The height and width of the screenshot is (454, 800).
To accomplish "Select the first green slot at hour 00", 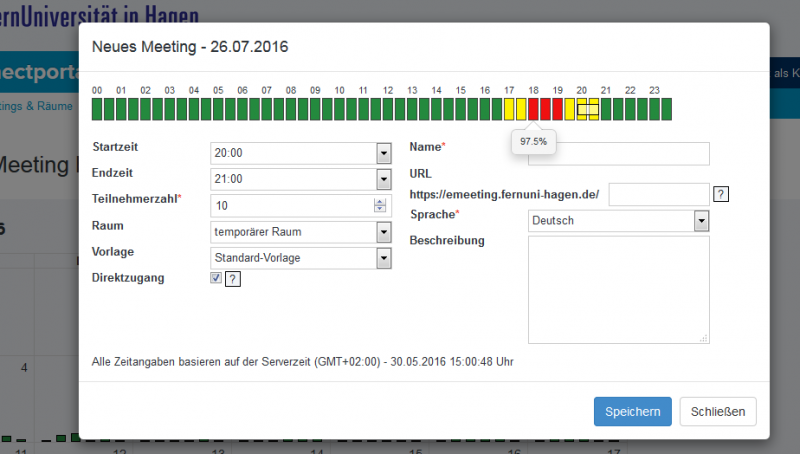I will pos(97,109).
